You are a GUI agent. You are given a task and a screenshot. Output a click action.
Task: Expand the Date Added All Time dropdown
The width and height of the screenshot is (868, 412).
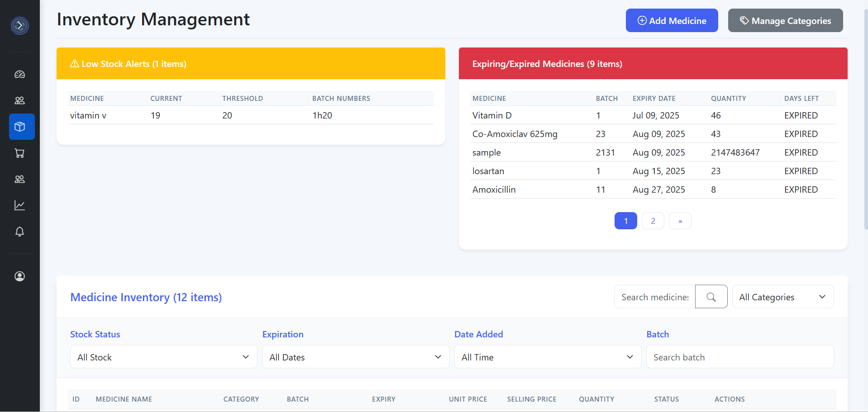tap(547, 357)
